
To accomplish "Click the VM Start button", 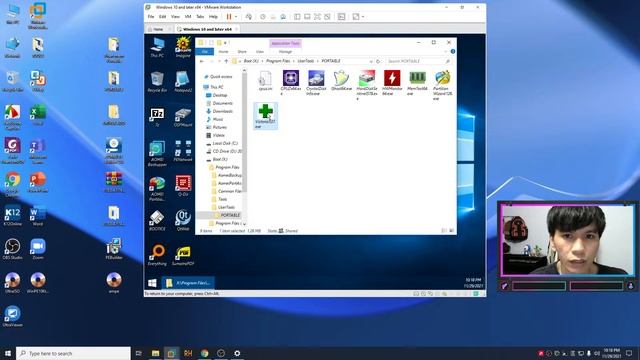I will coord(152,283).
